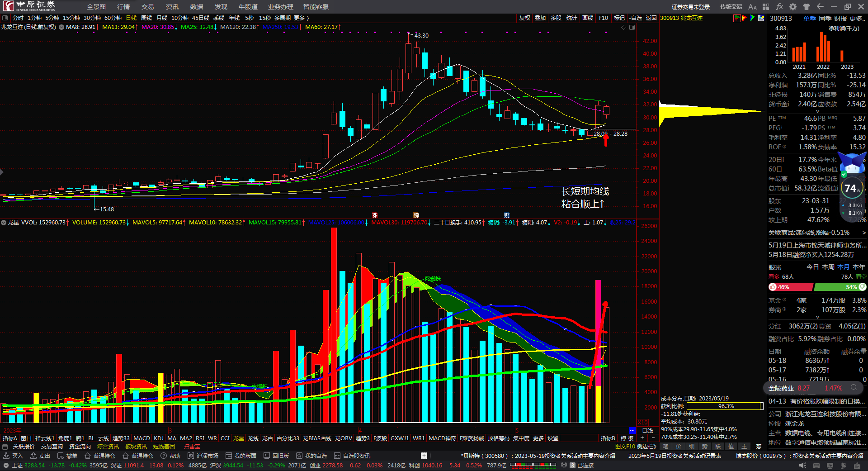Click the satellite dish icon in status bar

[x=844, y=466]
